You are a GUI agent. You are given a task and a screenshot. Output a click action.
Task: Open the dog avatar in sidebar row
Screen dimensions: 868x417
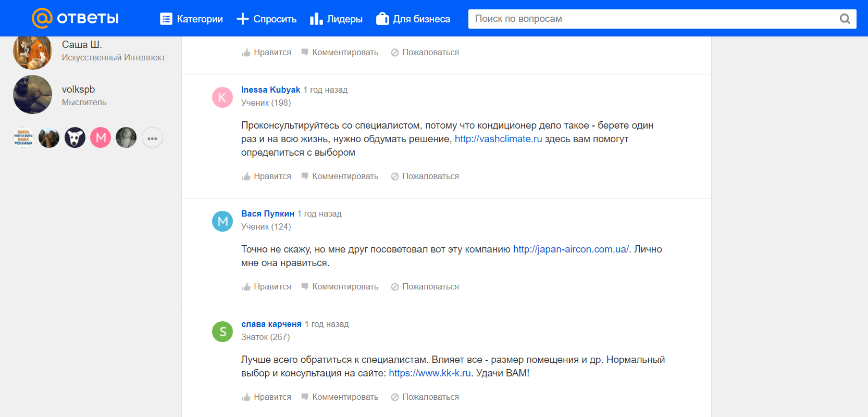(x=75, y=137)
